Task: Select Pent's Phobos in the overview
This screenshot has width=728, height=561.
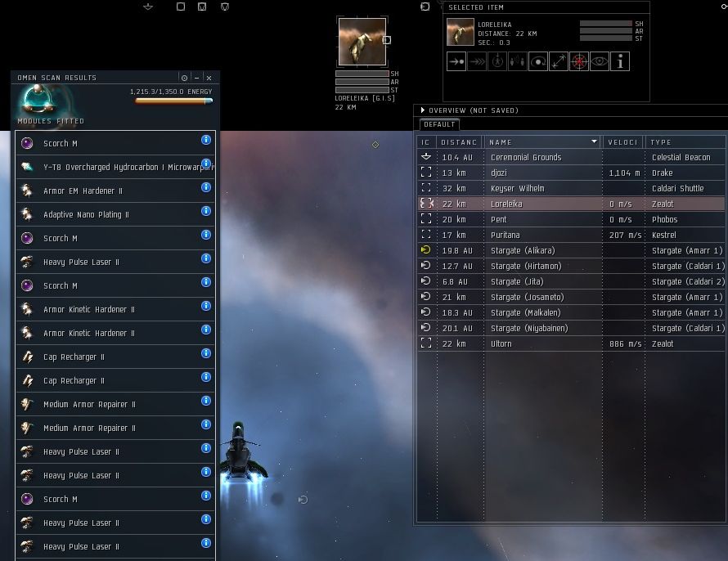Action: click(572, 219)
